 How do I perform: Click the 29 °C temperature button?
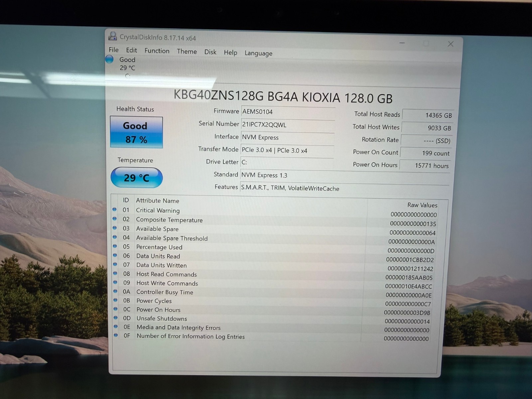coord(137,178)
